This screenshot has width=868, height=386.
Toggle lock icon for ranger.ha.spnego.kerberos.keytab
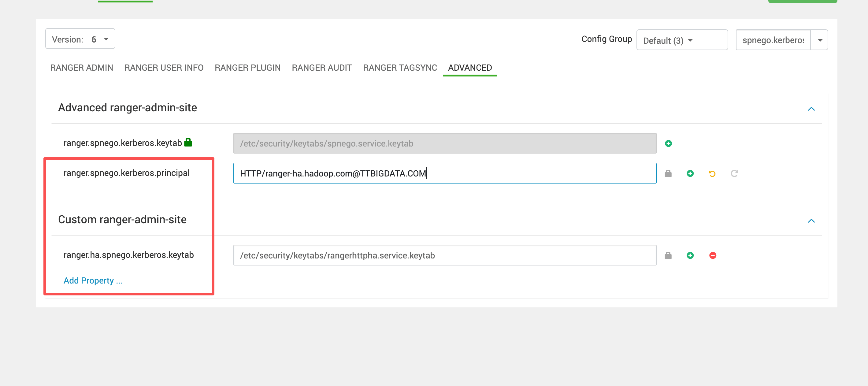(x=668, y=255)
